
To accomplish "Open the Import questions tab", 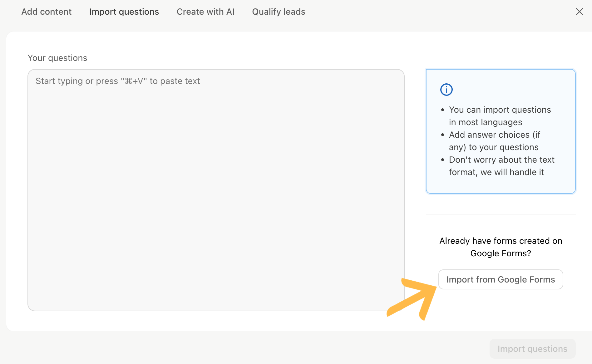I will 124,12.
